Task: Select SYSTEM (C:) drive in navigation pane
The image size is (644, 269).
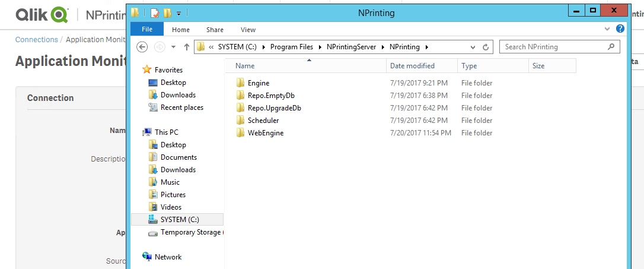Action: pos(177,220)
